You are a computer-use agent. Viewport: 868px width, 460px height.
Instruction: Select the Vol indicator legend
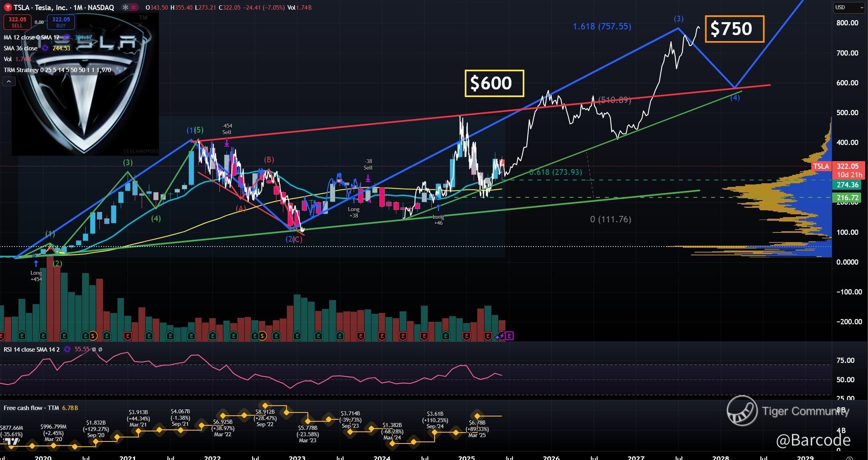[x=8, y=59]
